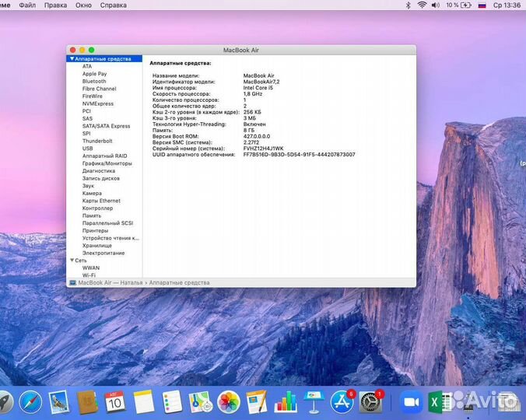
Task: Collapse the Сеть section triangle
Action: click(72, 260)
